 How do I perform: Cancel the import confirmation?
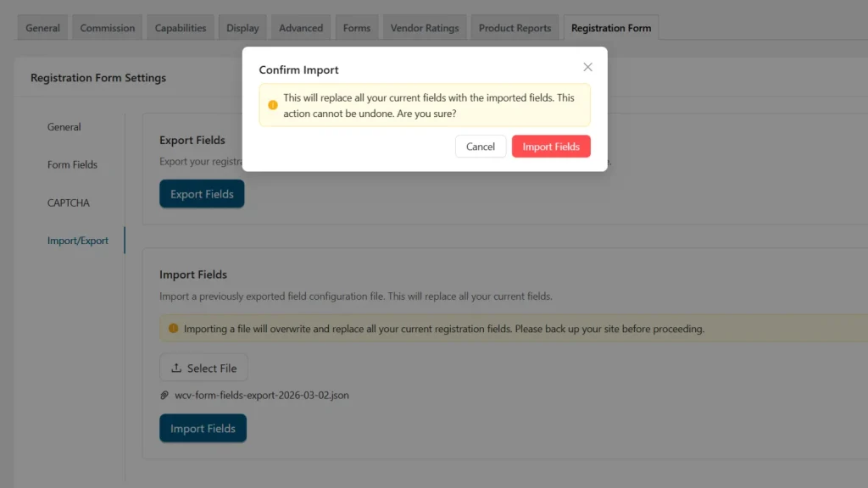pos(480,147)
